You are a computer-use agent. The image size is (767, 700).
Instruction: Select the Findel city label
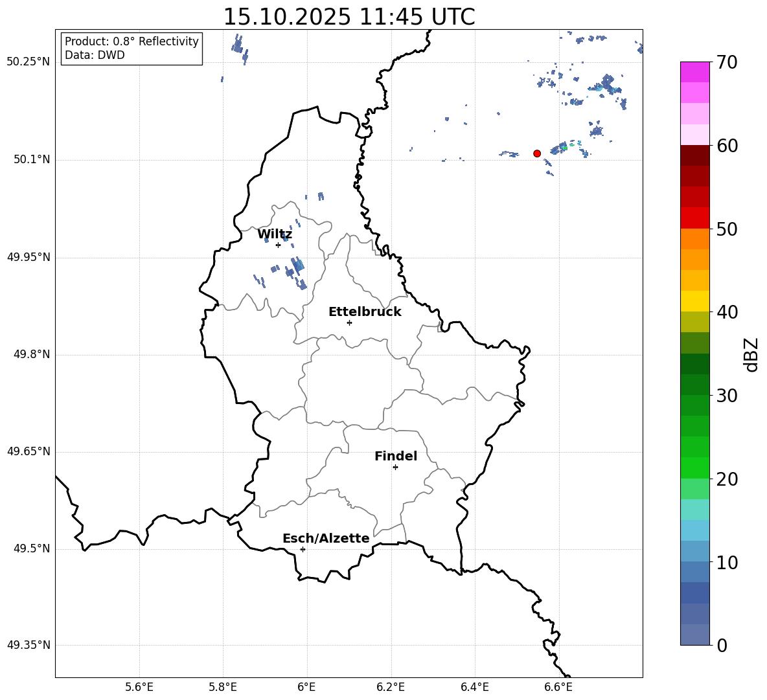pos(396,456)
